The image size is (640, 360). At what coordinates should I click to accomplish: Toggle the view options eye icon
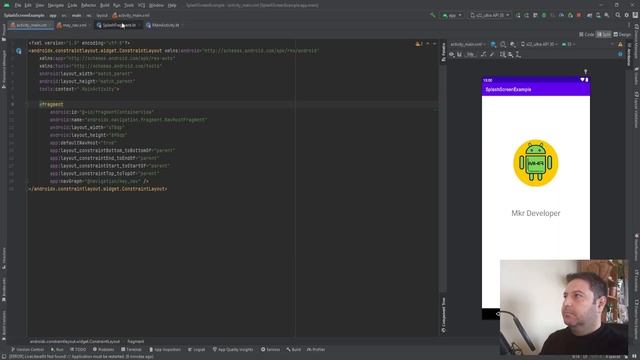451,54
